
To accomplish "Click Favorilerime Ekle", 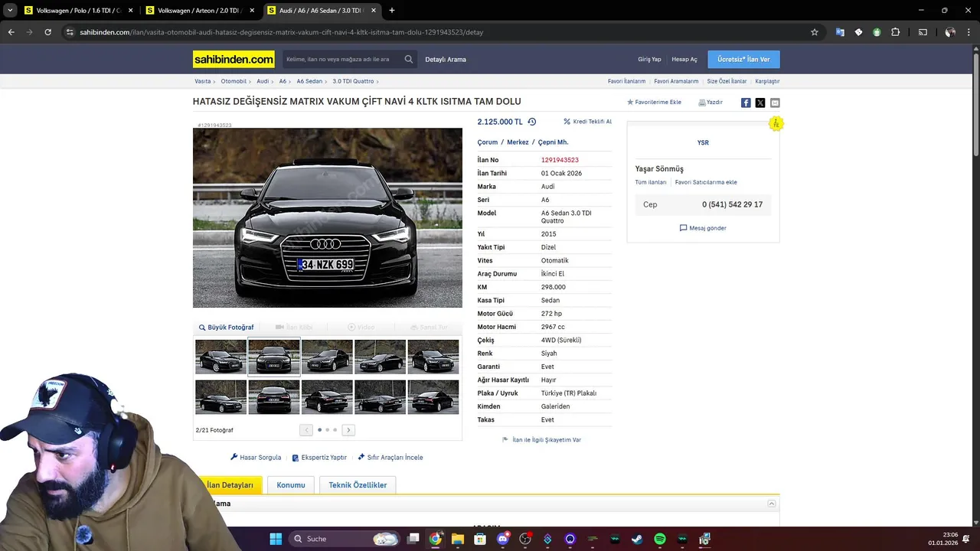I will coord(654,102).
